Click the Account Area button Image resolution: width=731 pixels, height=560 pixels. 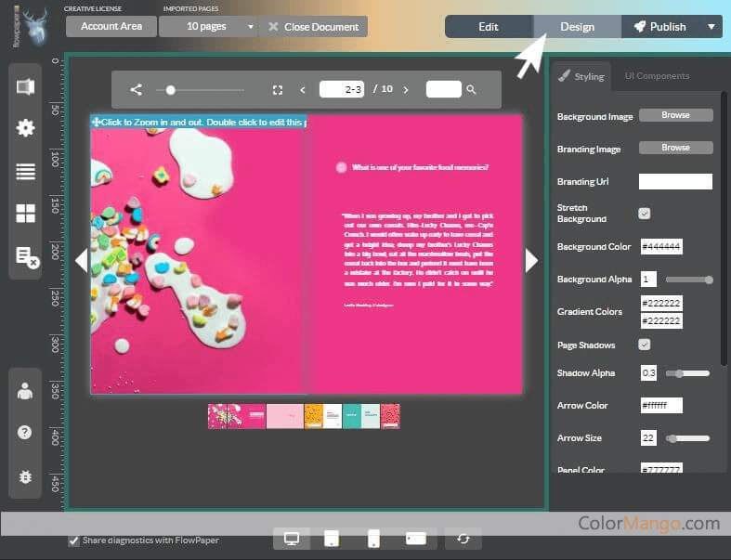[x=111, y=27]
